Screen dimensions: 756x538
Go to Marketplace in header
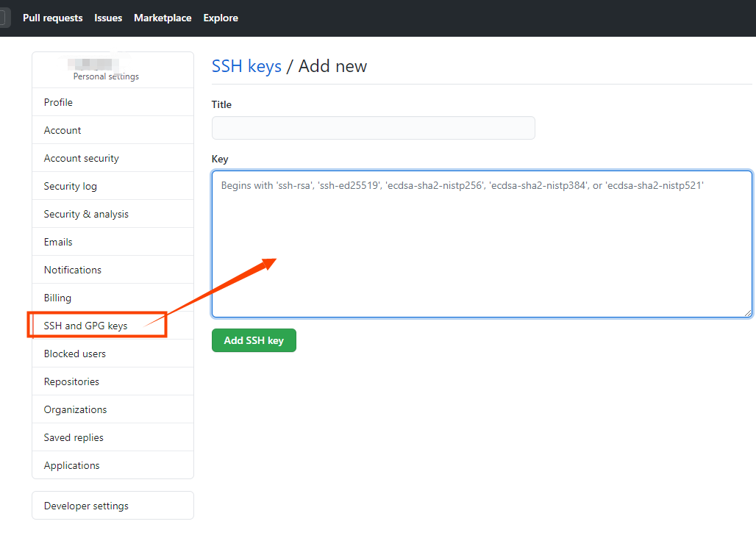163,18
